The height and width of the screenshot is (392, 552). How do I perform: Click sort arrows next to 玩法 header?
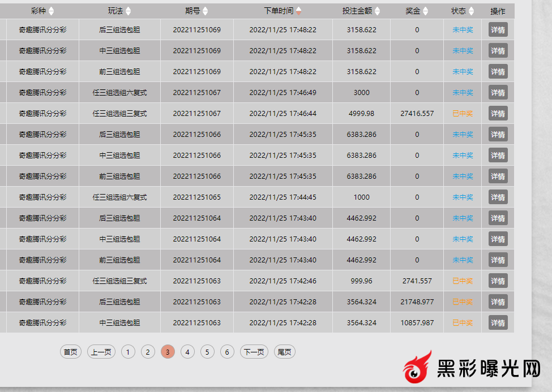point(128,11)
